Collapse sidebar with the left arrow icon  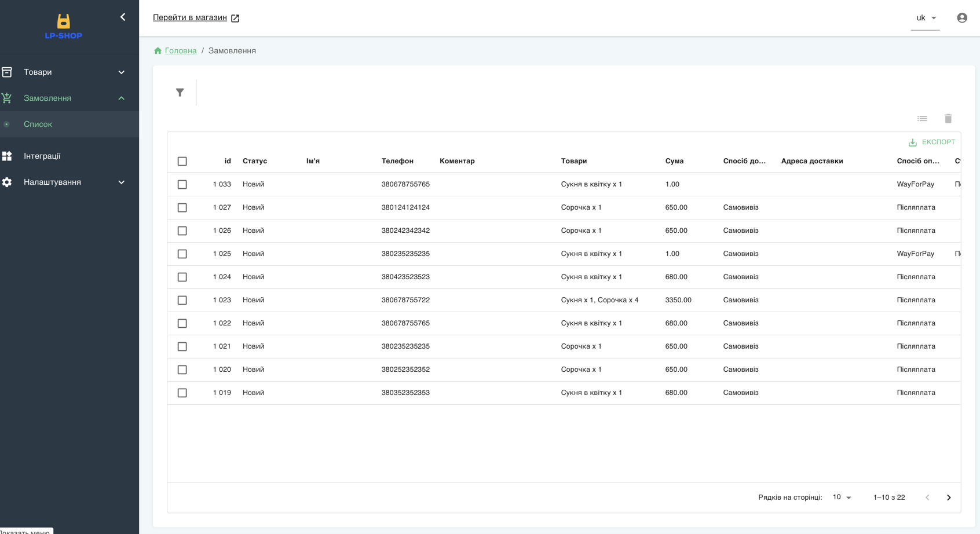pyautogui.click(x=123, y=17)
